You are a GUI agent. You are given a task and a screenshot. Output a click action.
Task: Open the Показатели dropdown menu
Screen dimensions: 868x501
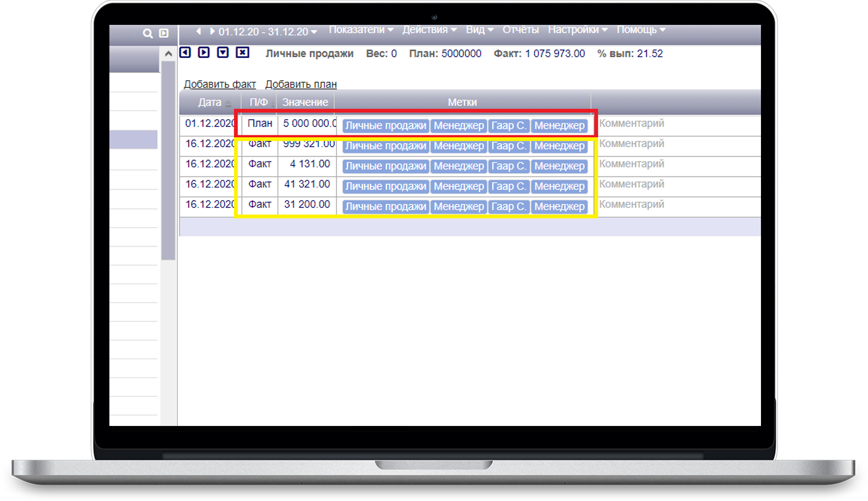coord(361,30)
